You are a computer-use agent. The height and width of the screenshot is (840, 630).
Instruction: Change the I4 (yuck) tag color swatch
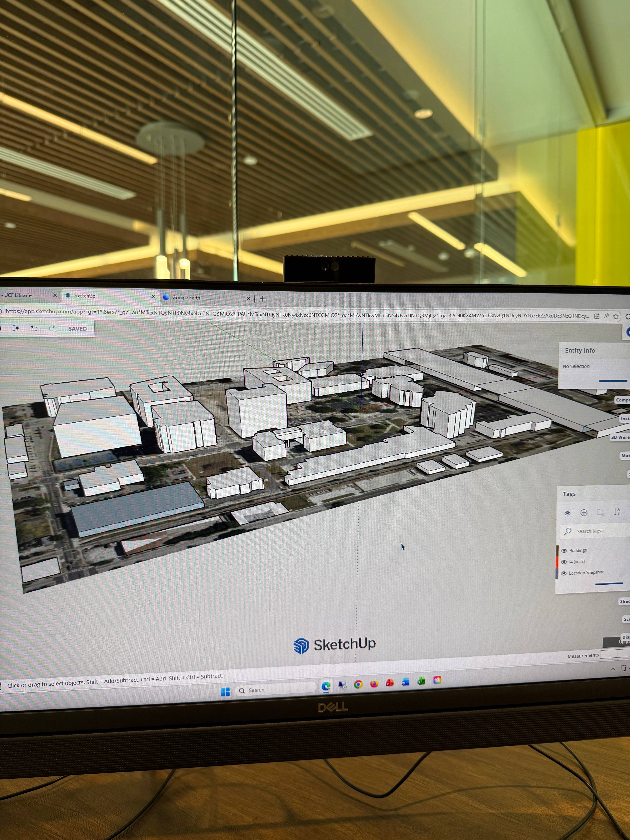(557, 562)
